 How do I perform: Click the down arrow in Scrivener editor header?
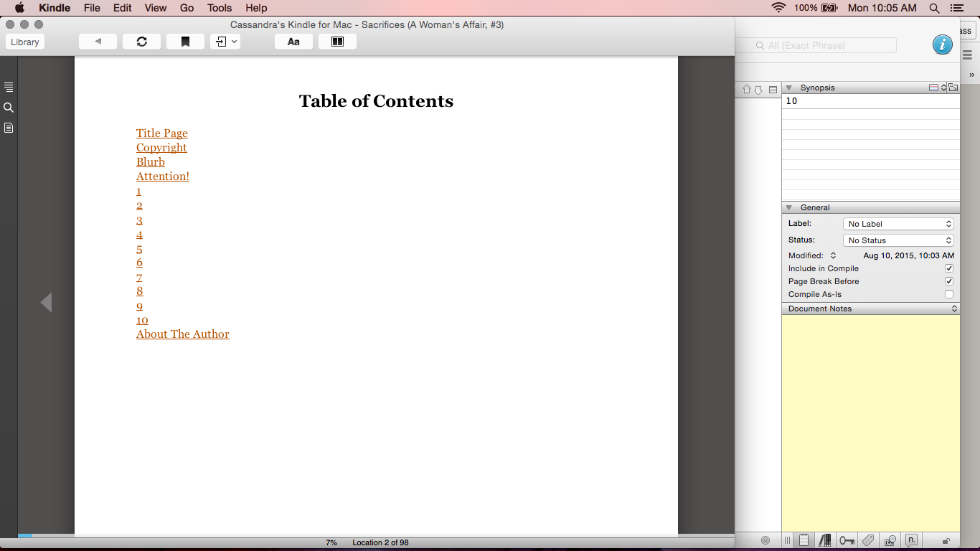pyautogui.click(x=758, y=90)
